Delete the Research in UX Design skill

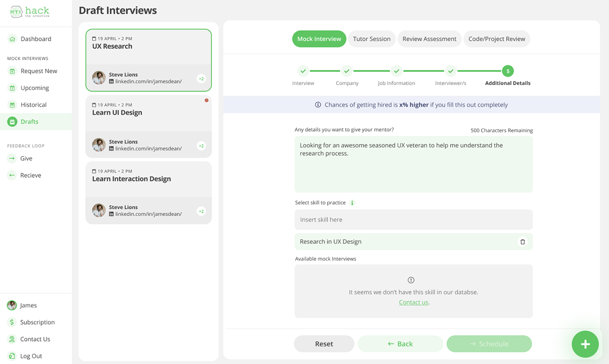coord(523,242)
